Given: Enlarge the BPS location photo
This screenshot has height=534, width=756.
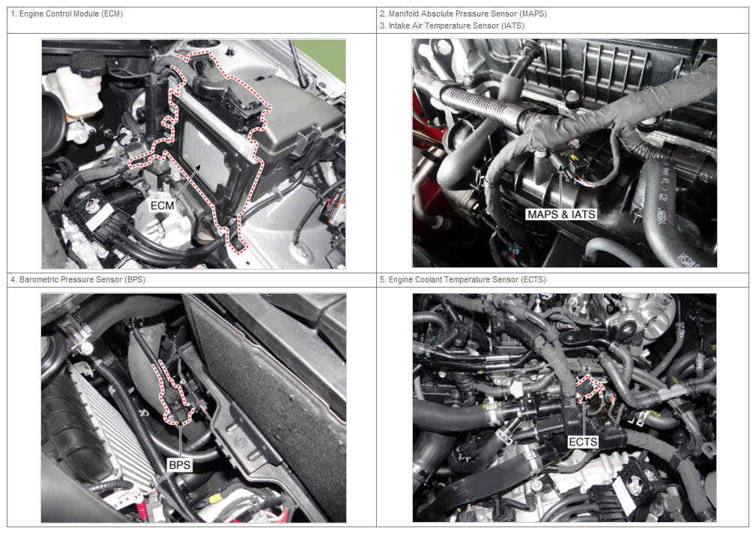Looking at the screenshot, I should [x=193, y=407].
